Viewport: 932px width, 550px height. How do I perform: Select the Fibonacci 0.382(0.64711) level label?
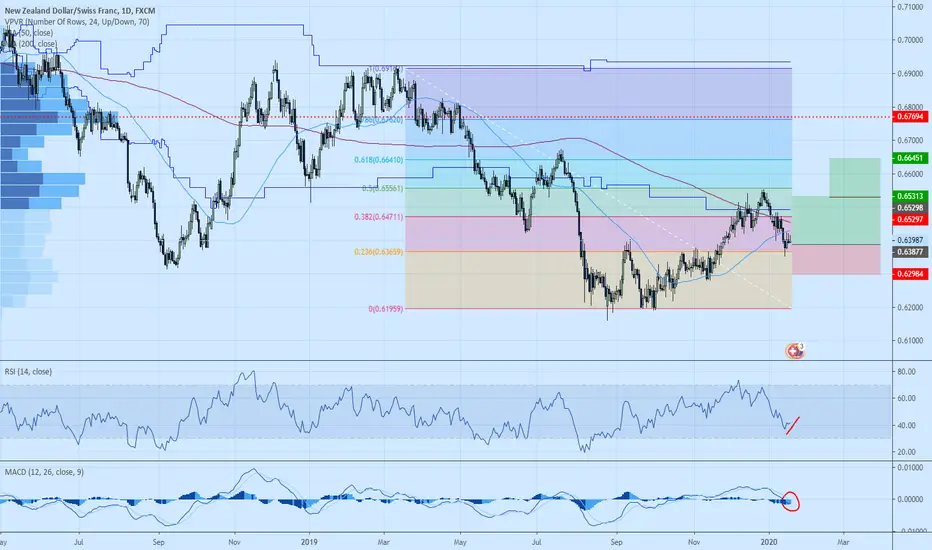pyautogui.click(x=379, y=217)
